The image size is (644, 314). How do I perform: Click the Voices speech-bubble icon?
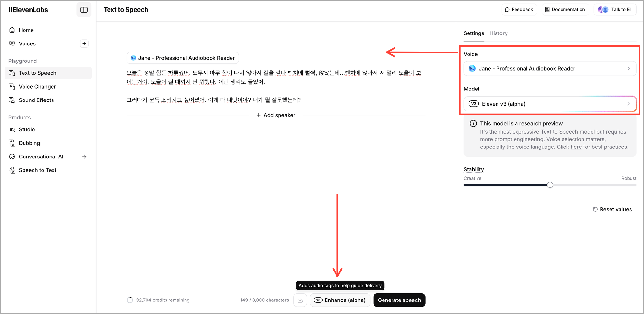tap(12, 43)
